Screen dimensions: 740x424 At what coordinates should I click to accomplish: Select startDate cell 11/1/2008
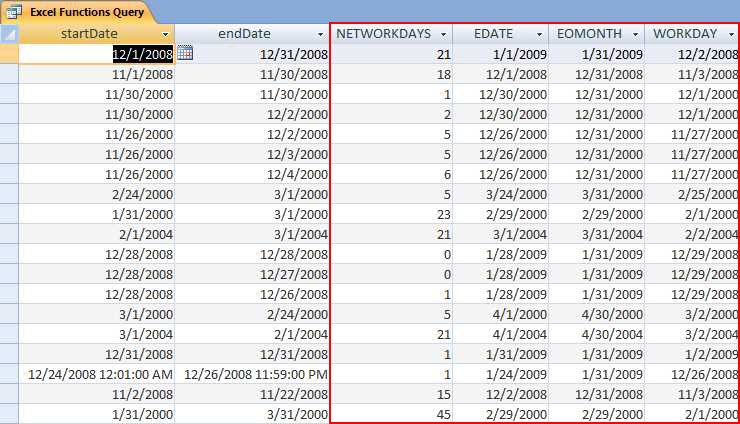click(96, 74)
